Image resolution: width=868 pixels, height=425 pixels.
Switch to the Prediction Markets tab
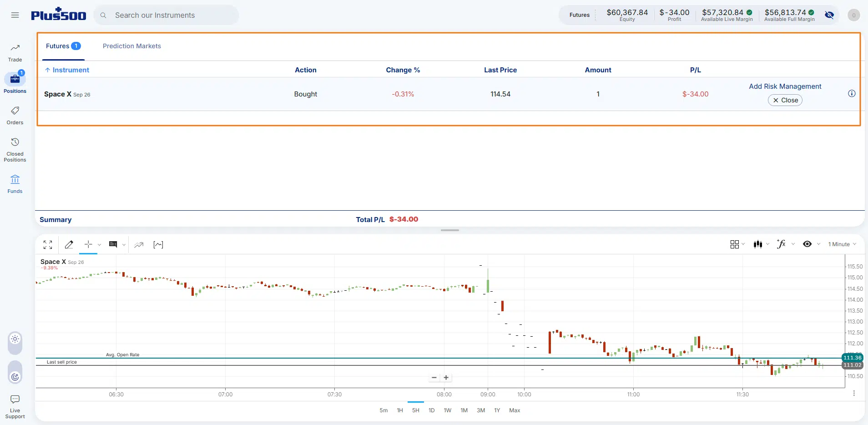132,46
